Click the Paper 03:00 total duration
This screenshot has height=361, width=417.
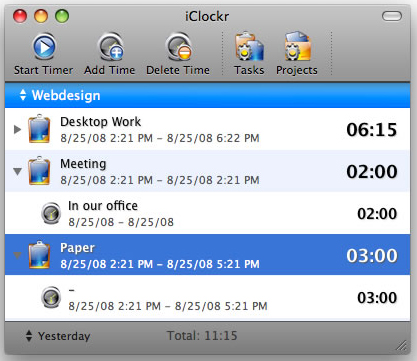pos(371,256)
